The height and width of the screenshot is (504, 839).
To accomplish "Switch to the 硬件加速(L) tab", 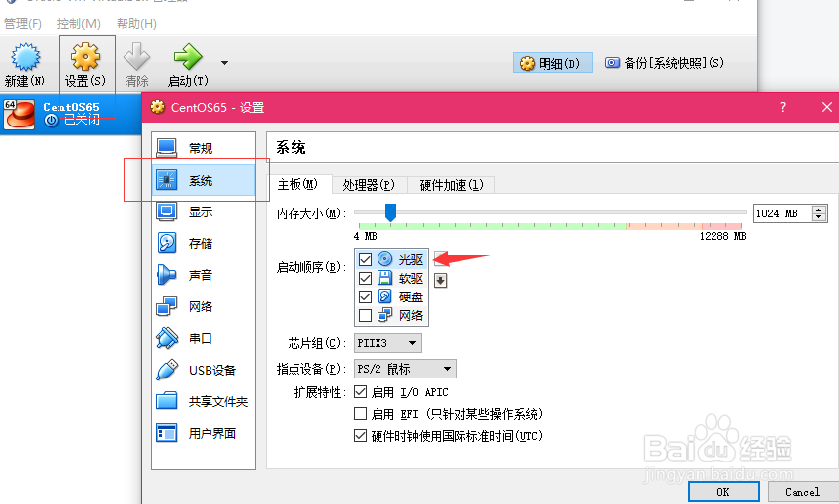I will (x=452, y=185).
